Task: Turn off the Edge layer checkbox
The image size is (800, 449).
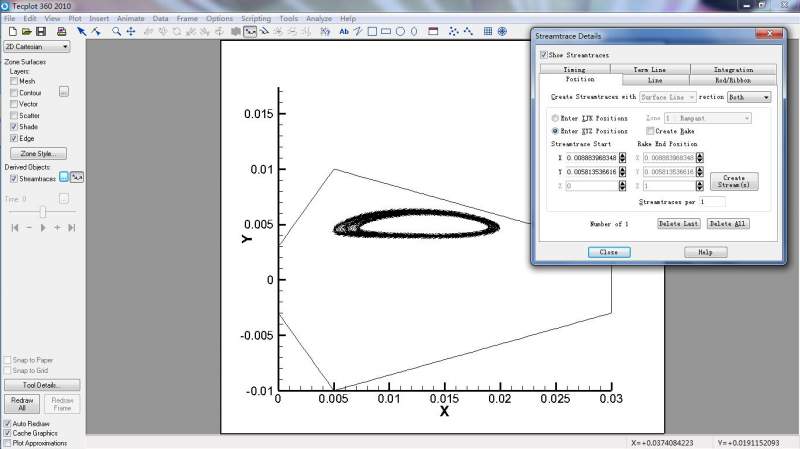Action: point(14,138)
